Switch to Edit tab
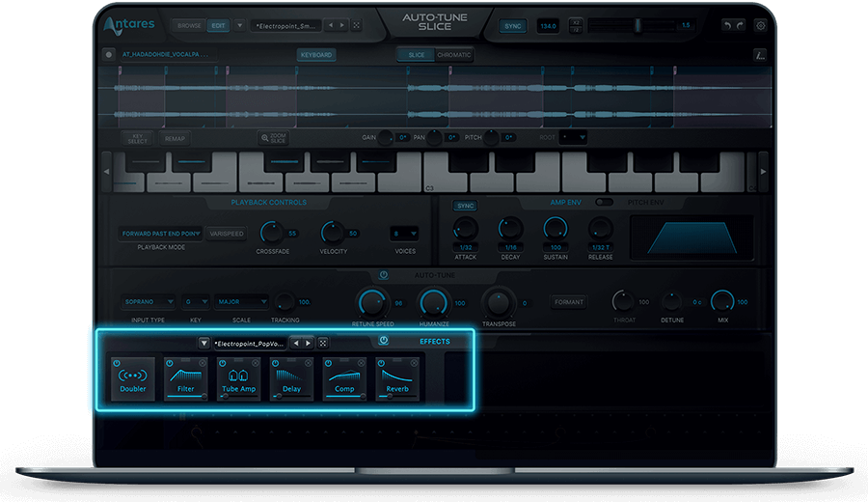Viewport: 868px width, 502px height. coord(218,25)
